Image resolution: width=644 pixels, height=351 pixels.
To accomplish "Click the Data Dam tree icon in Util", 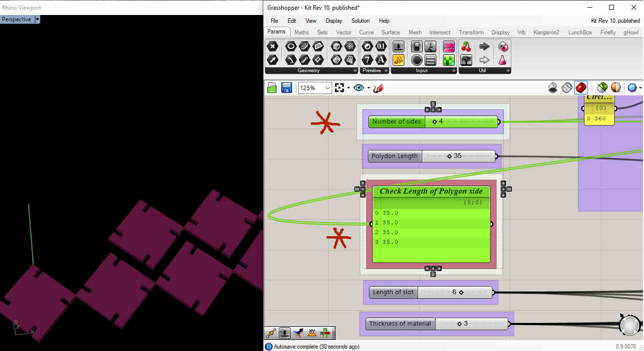I will pos(466,60).
